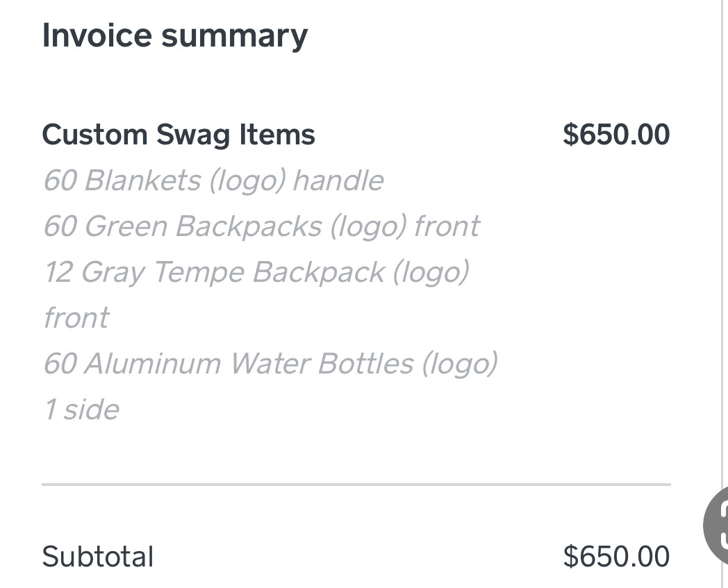The width and height of the screenshot is (728, 588).
Task: Tap the gray circular floating icon
Action: point(717,526)
